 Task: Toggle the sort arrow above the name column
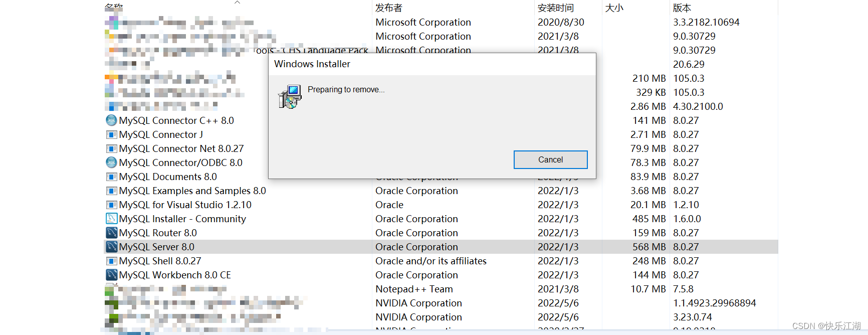click(237, 3)
